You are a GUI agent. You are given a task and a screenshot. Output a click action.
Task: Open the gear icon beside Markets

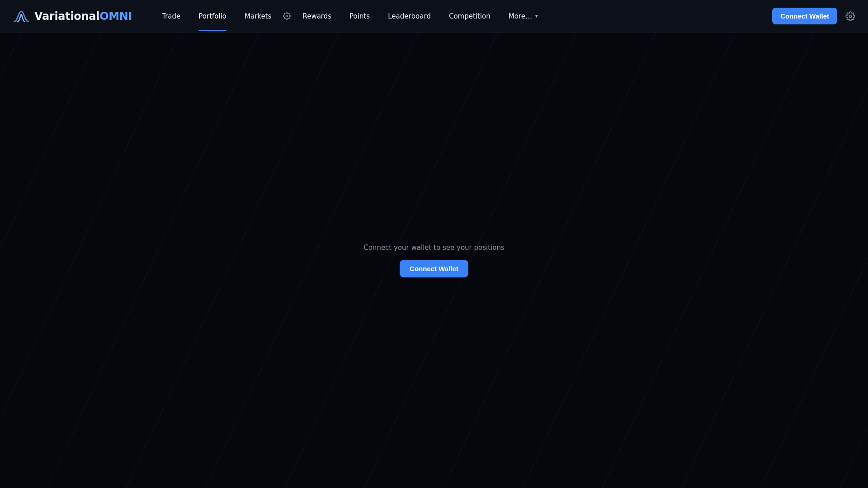[287, 16]
